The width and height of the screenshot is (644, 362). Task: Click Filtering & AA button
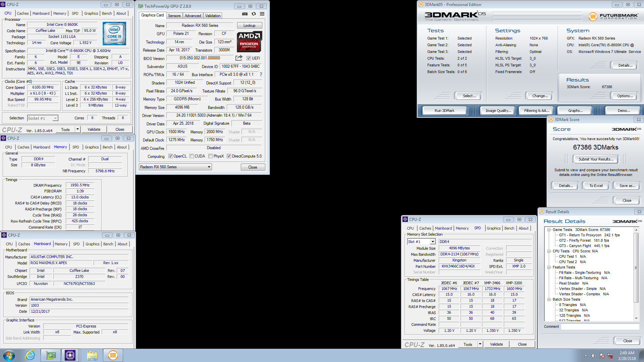coord(536,111)
